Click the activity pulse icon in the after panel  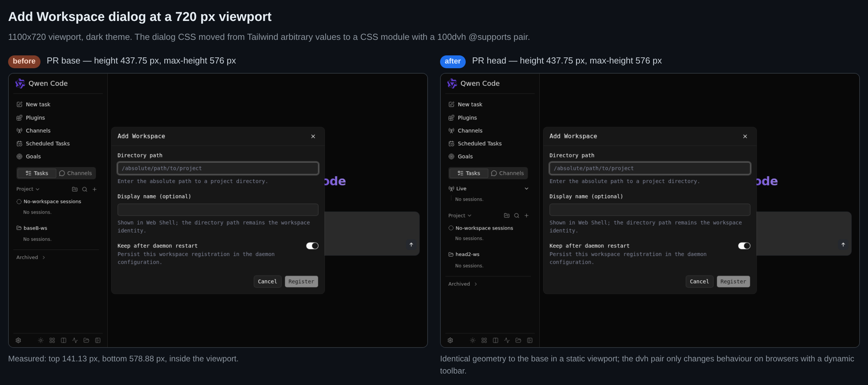507,340
